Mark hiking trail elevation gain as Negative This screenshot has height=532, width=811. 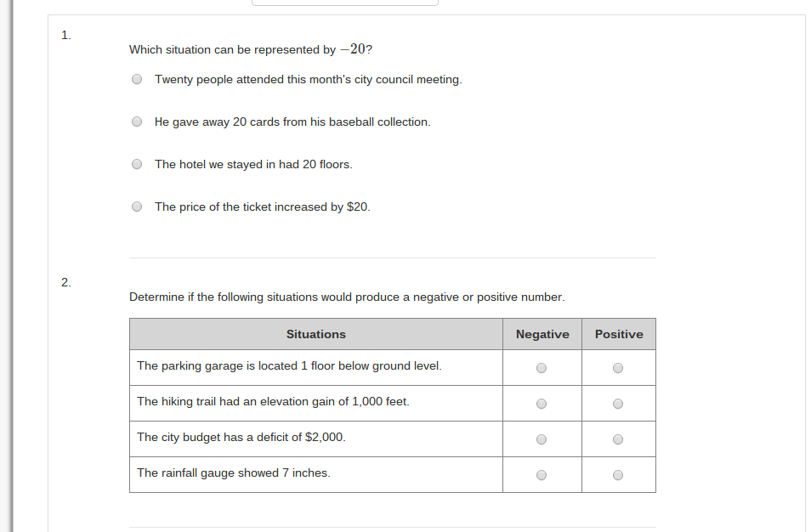tap(541, 404)
